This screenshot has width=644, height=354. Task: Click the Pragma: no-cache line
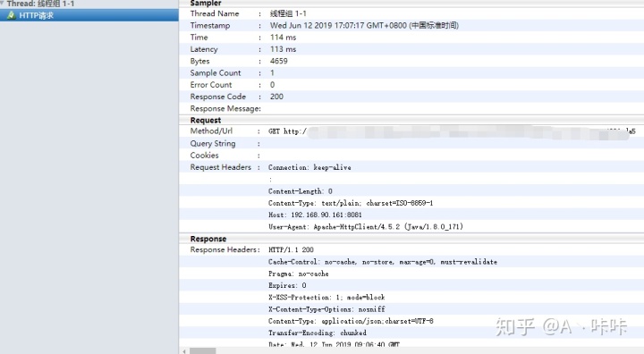(298, 274)
